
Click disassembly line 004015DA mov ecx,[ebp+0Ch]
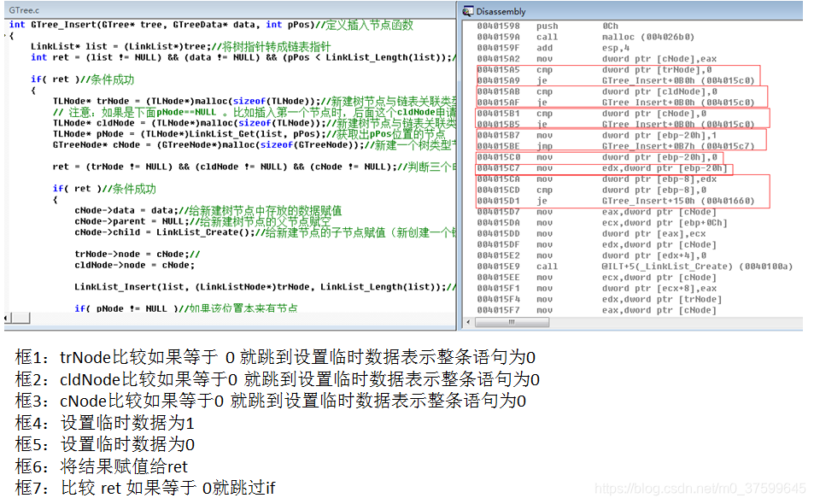pos(602,223)
